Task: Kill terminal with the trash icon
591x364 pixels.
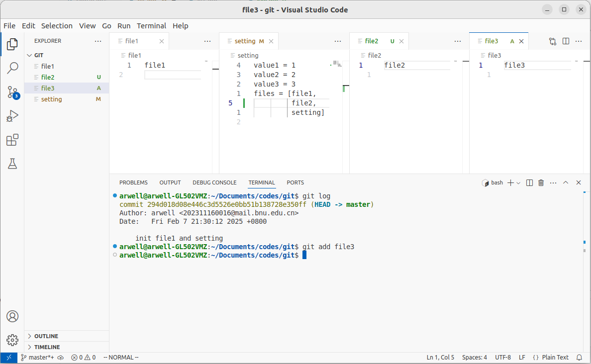Action: (541, 183)
